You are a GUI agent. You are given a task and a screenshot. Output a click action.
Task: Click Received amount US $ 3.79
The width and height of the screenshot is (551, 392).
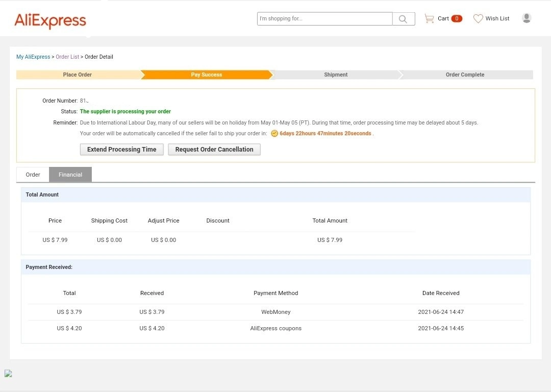pyautogui.click(x=152, y=312)
